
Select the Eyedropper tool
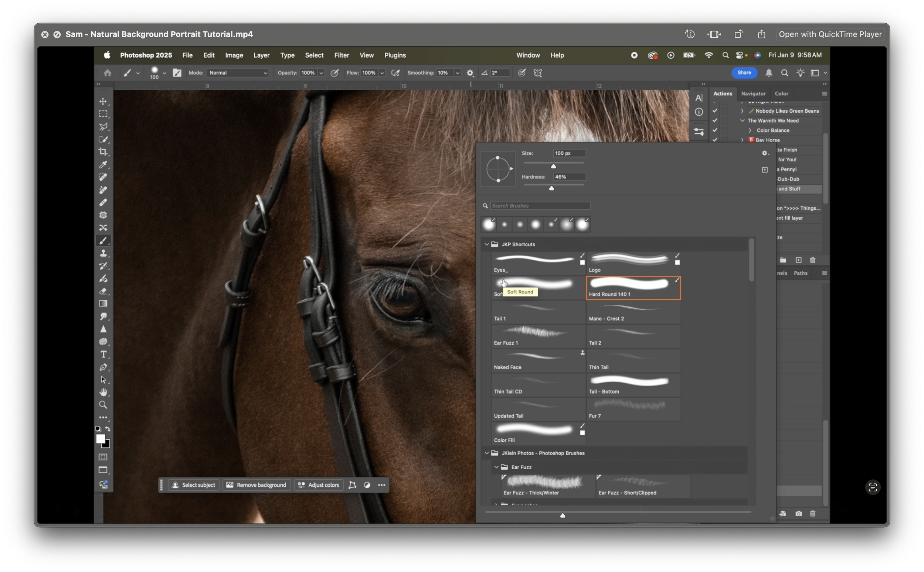click(x=103, y=165)
